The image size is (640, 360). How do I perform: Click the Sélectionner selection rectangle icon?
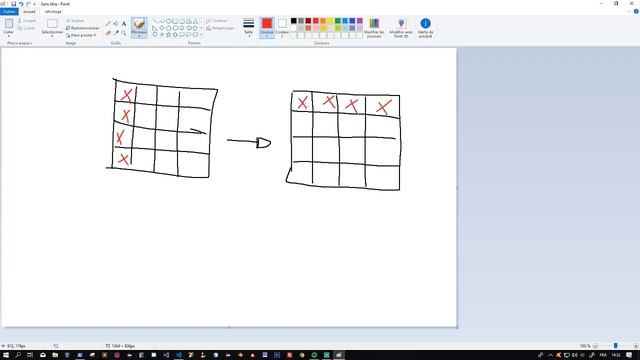pyautogui.click(x=52, y=24)
